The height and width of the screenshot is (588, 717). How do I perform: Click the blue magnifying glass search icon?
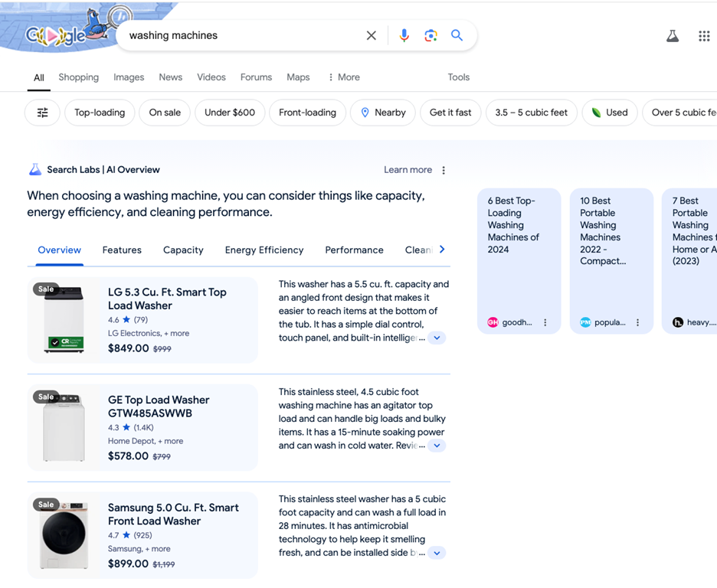point(457,35)
